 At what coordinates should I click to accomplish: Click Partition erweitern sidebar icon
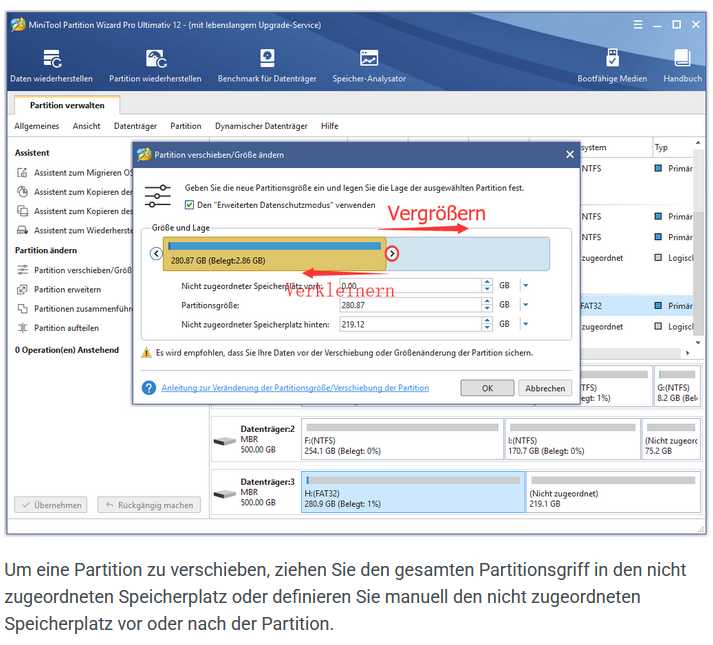coord(22,289)
